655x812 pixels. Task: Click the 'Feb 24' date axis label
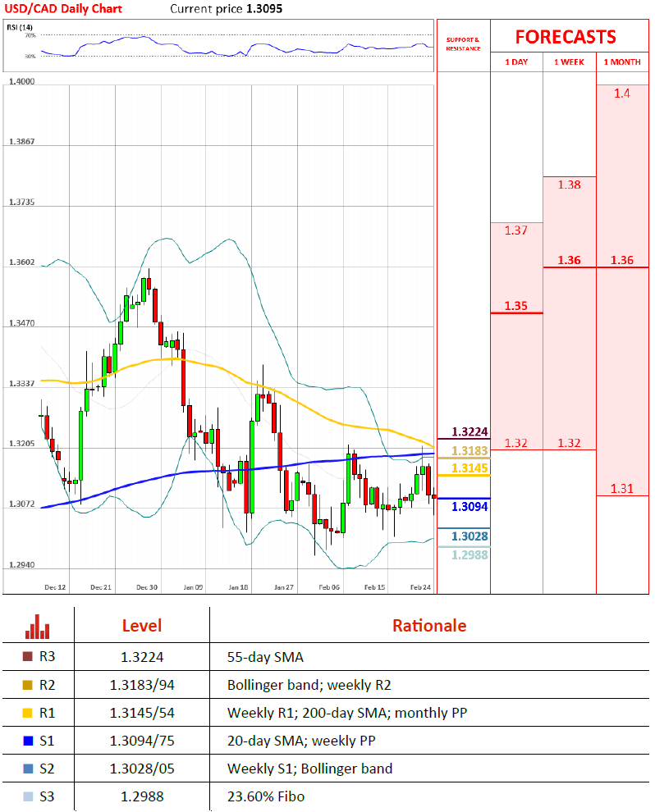pyautogui.click(x=420, y=587)
